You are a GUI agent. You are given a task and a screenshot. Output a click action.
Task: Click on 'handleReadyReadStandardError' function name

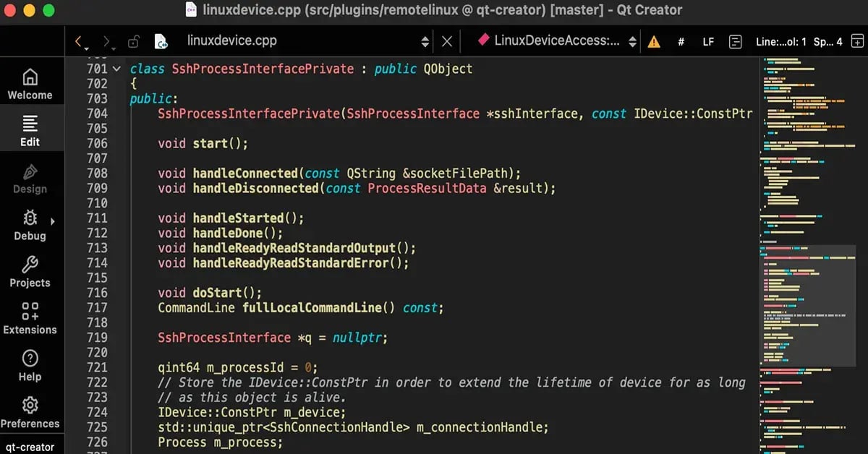tap(291, 263)
